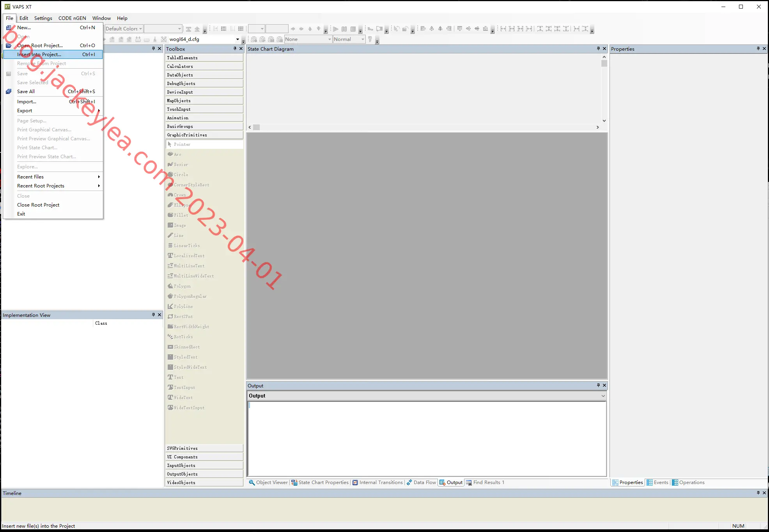
Task: Open the Object Viewer tab
Action: 268,483
